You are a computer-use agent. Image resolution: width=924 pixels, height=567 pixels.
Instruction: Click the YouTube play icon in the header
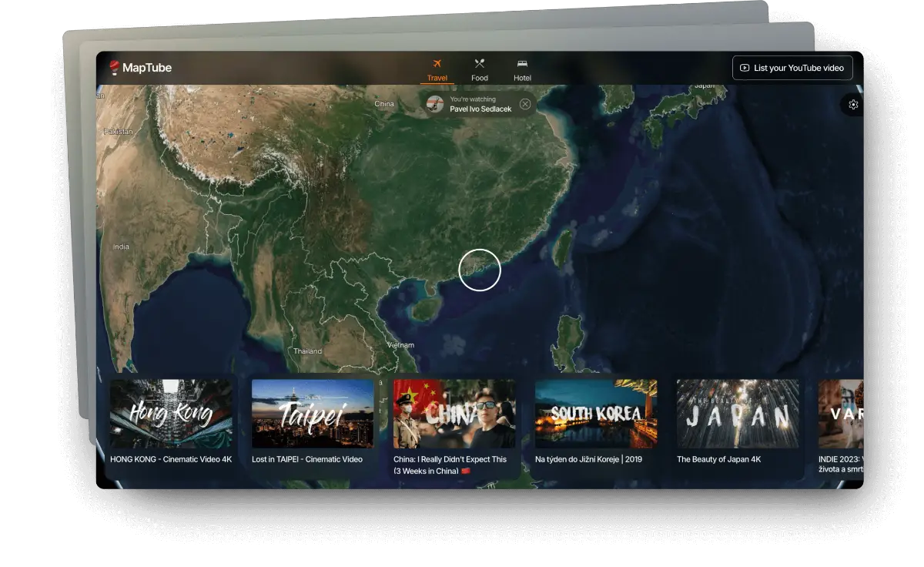tap(745, 68)
